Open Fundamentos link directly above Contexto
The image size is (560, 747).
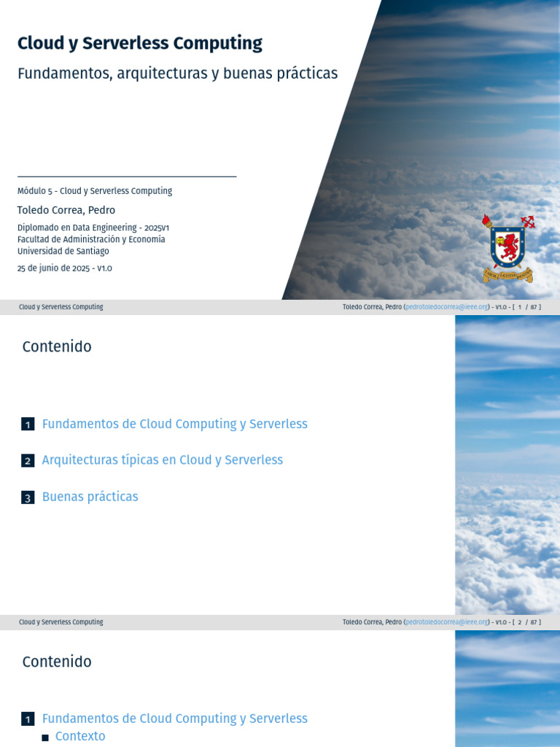point(175,719)
